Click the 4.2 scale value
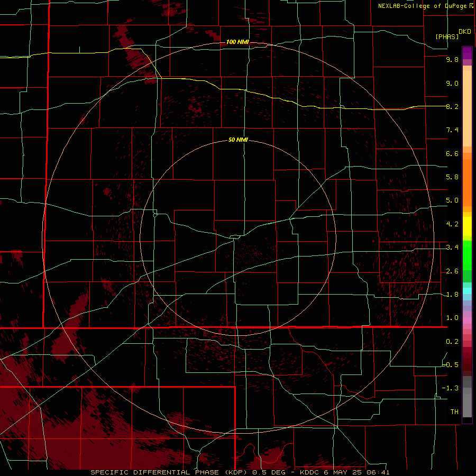 tap(452, 224)
